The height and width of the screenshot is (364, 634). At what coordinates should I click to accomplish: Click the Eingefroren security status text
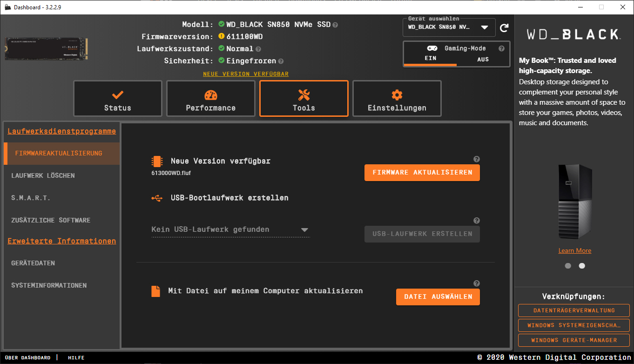[251, 61]
